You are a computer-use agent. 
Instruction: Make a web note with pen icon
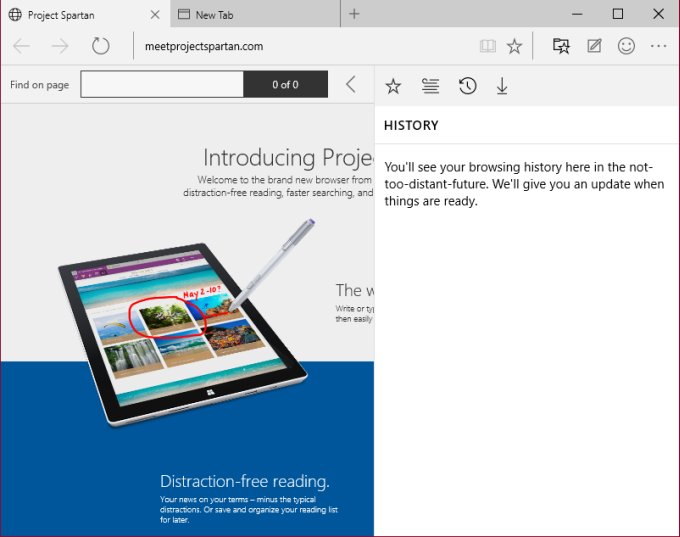point(594,46)
